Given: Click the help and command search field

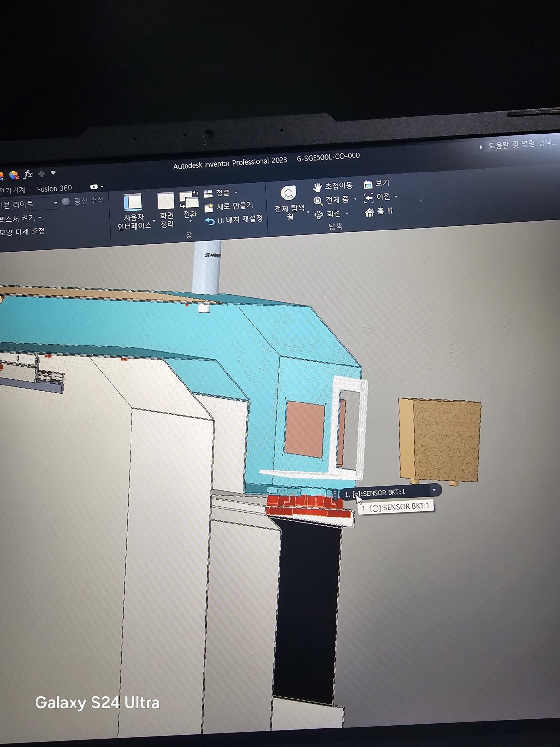Looking at the screenshot, I should coord(522,144).
